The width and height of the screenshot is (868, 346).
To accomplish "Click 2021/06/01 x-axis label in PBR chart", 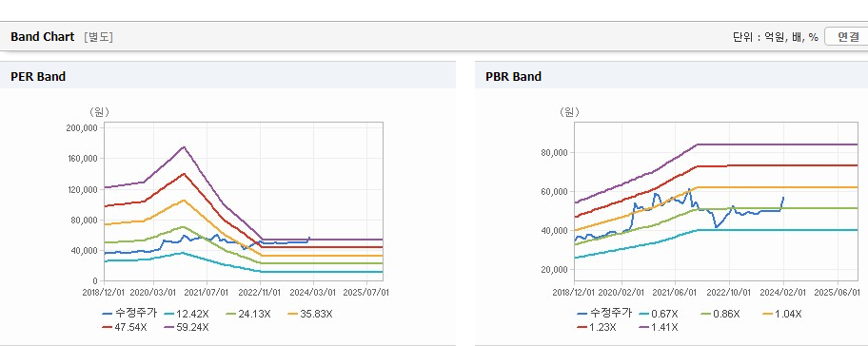I will [x=675, y=292].
